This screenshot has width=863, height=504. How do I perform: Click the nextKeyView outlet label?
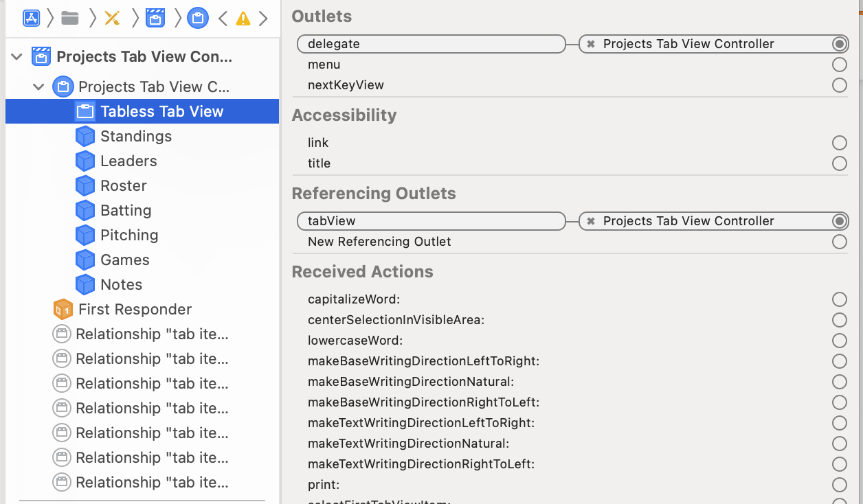click(346, 85)
